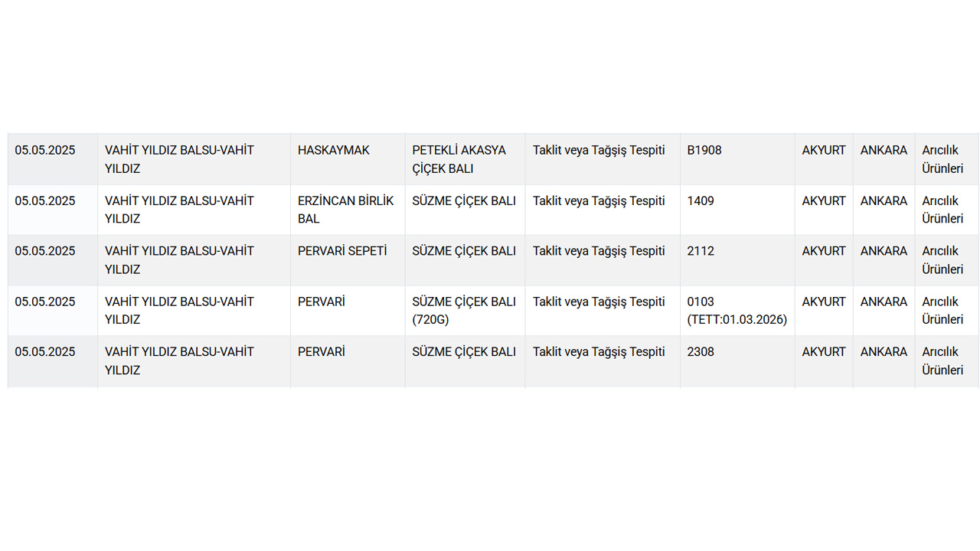Select the SÜZME ÇİÇEK BALI (720G) cell
Viewport: 980px width, 551px height.
(464, 311)
